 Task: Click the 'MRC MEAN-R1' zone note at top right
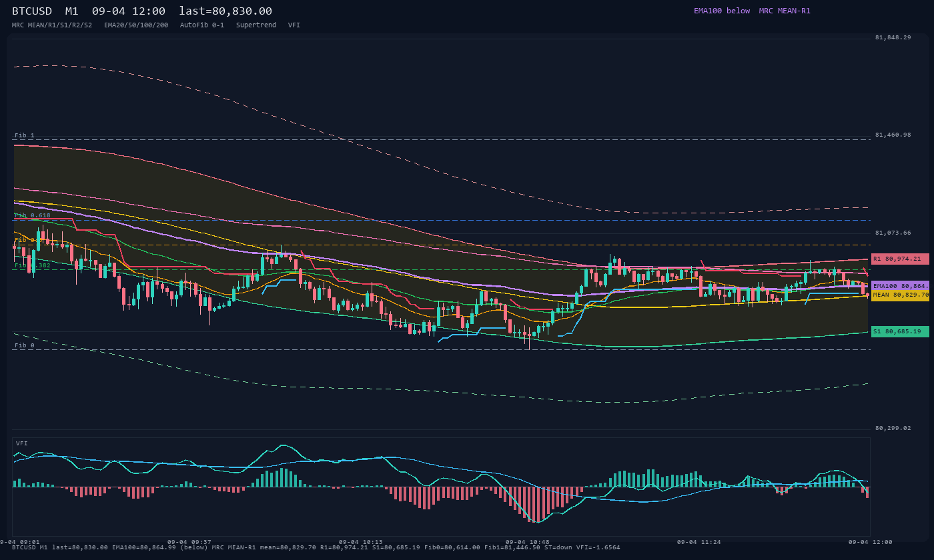click(x=785, y=11)
